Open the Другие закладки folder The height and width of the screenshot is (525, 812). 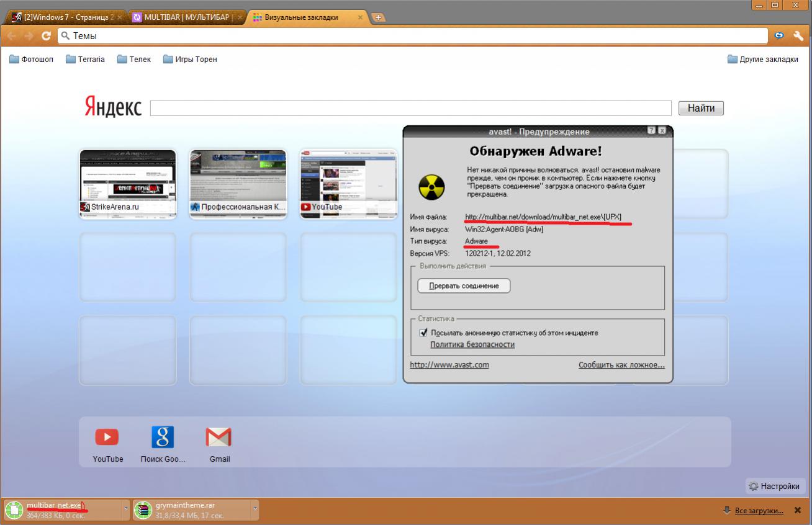point(763,60)
